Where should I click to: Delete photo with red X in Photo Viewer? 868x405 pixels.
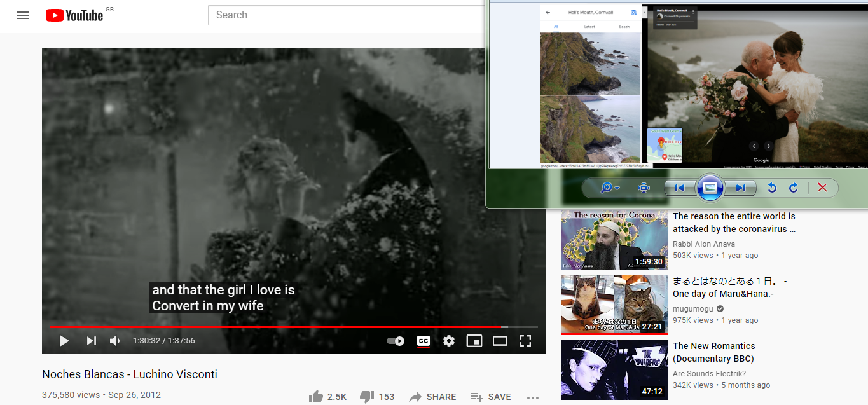click(822, 188)
